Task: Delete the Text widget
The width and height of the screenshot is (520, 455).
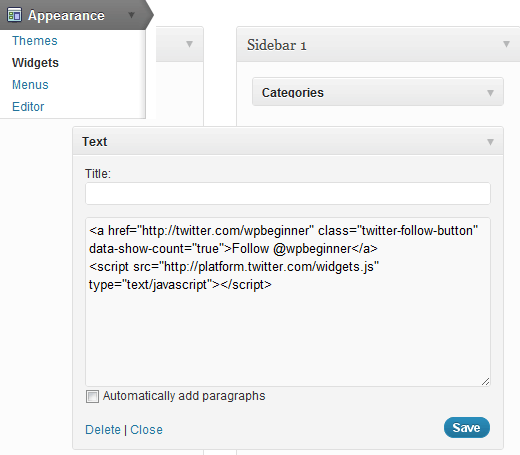Action: pos(103,430)
